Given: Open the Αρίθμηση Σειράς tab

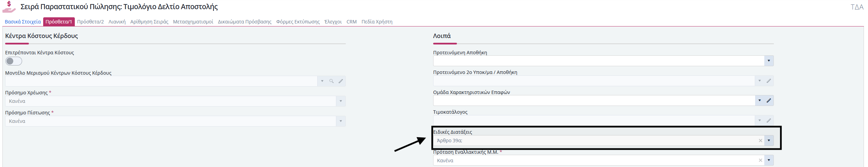Looking at the screenshot, I should 149,22.
